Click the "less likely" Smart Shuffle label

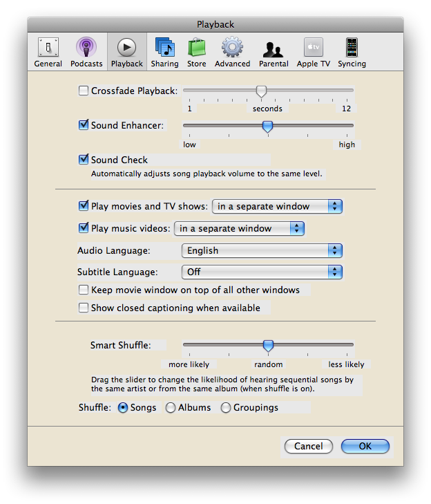pyautogui.click(x=346, y=364)
